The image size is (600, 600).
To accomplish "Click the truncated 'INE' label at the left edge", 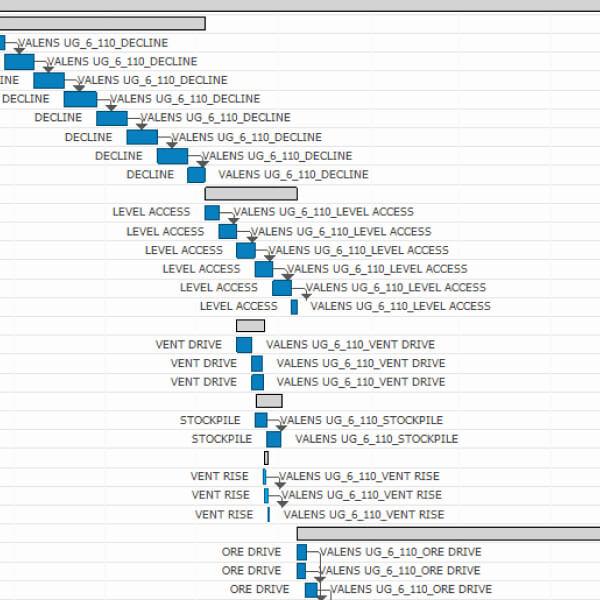I will click(9, 80).
